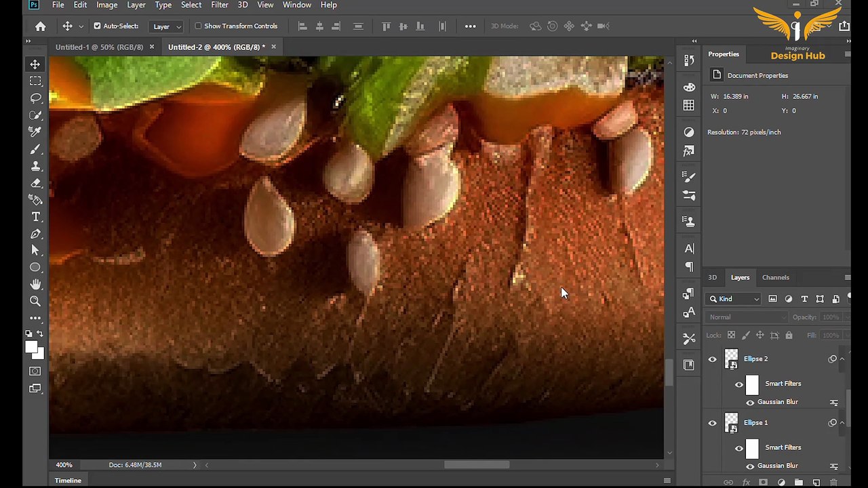
Task: Open the Adjustments panel icon
Action: [689, 132]
